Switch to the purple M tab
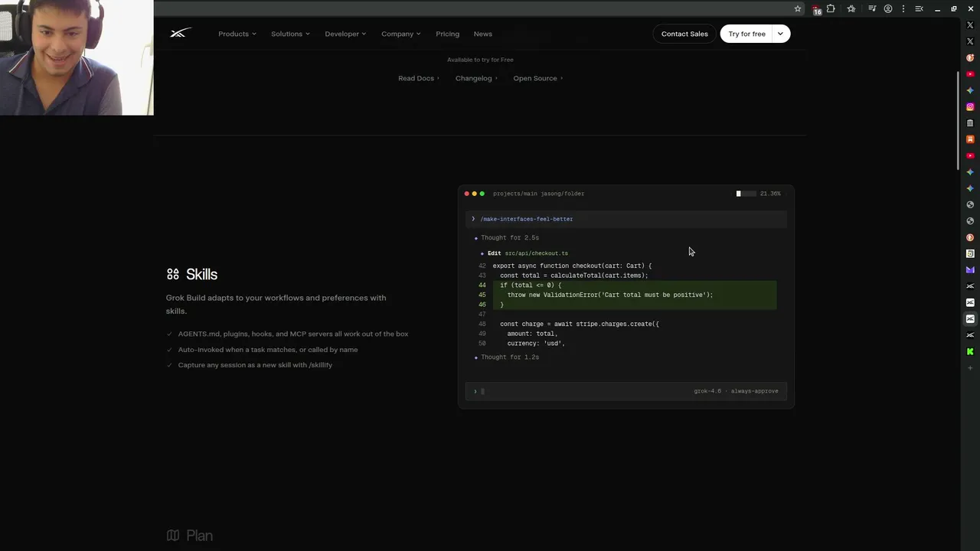Viewport: 980px width, 551px height. 970,270
